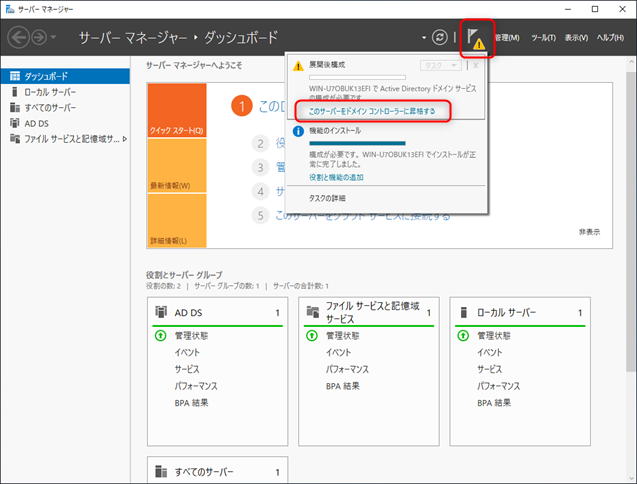Open イベント in the file services tile
This screenshot has height=484, width=637.
pos(338,352)
